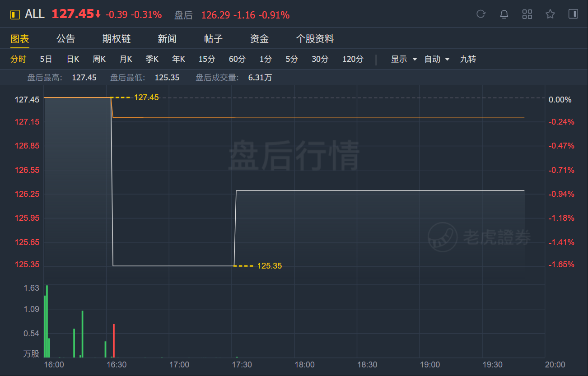Image resolution: width=588 pixels, height=376 pixels.
Task: Expand the 自动 dropdown
Action: click(437, 59)
